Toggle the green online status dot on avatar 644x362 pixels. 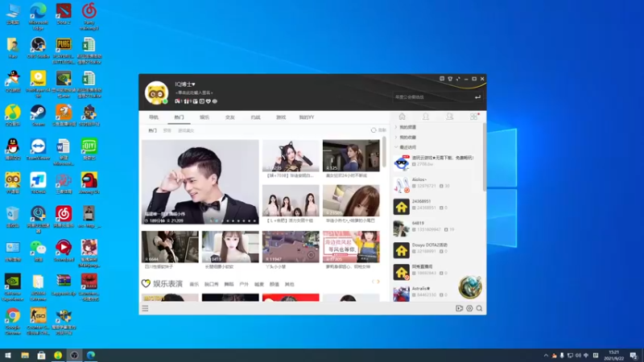click(x=165, y=101)
